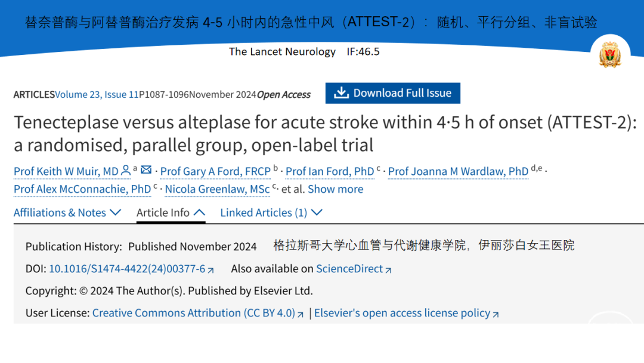Image resolution: width=644 pixels, height=363 pixels.
Task: Open the DOI 10.1016/S1474-4422(24)00377-6 link
Action: click(x=127, y=269)
